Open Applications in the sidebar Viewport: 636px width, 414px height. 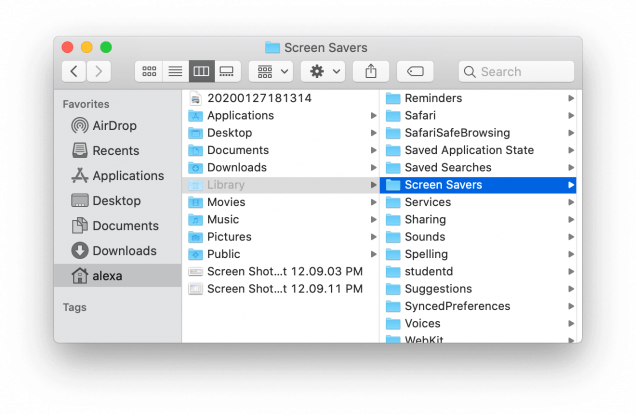point(118,176)
